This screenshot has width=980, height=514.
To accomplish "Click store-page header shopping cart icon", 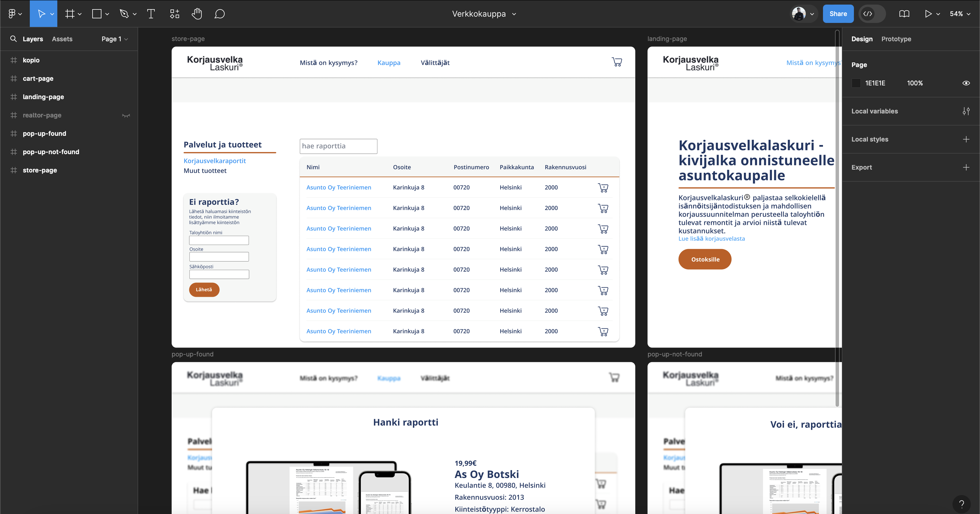I will pos(617,62).
